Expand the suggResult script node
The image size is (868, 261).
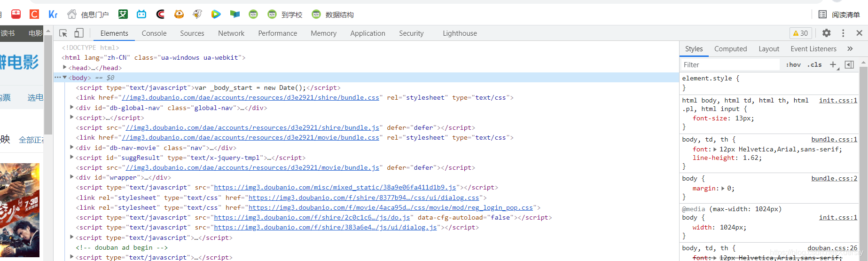coord(72,157)
